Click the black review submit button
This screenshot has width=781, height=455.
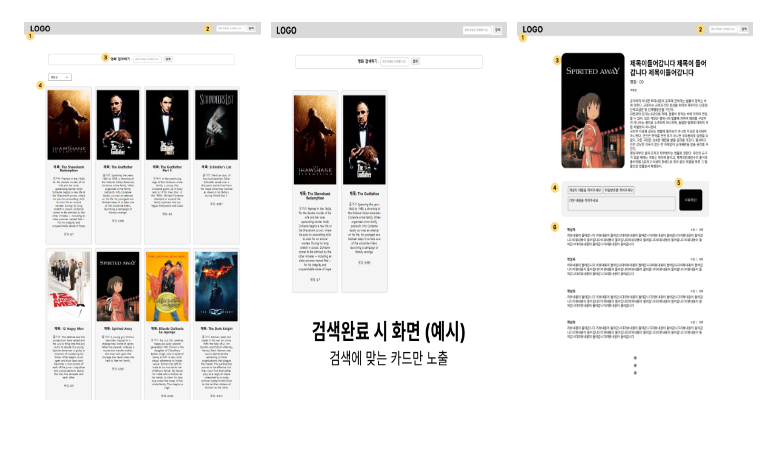(691, 200)
